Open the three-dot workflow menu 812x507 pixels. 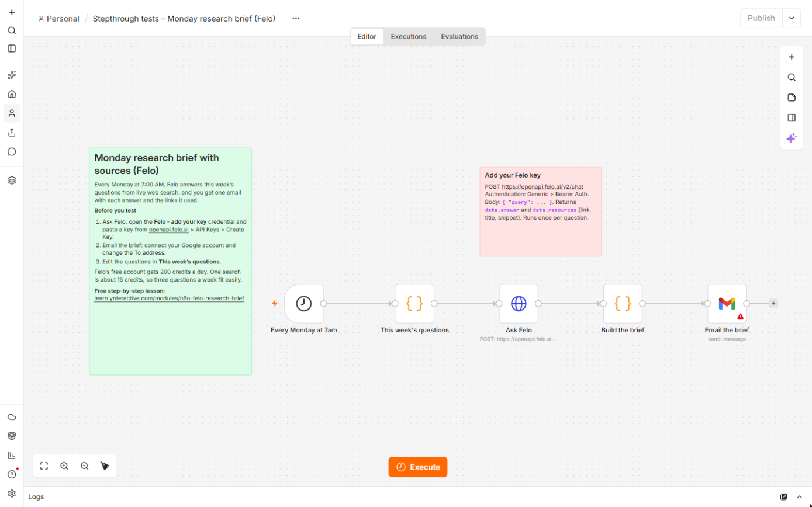[x=296, y=18]
